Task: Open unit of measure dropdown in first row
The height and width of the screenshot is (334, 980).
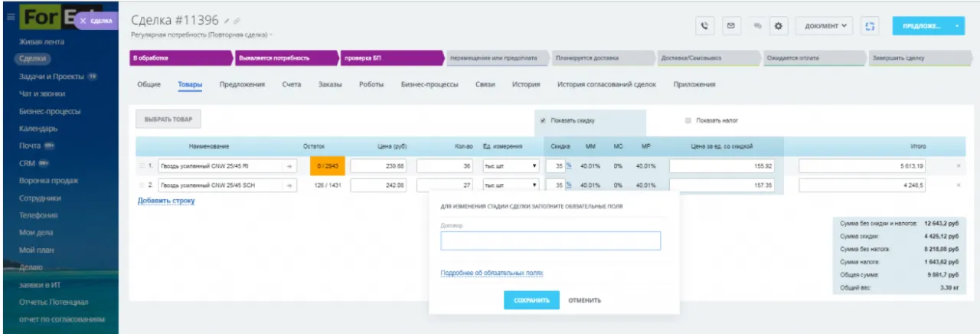Action: pos(510,165)
